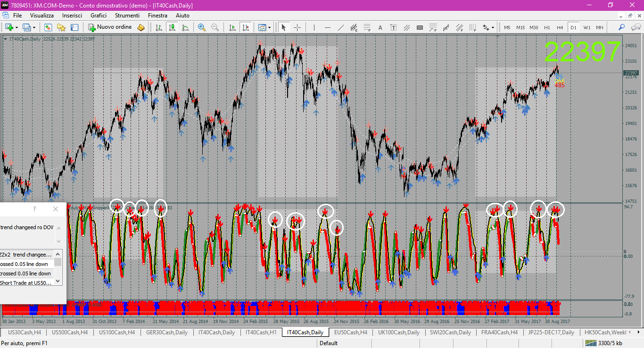Screen dimensions: 644x348
Task: Zoom out of the chart
Action: tap(215, 27)
